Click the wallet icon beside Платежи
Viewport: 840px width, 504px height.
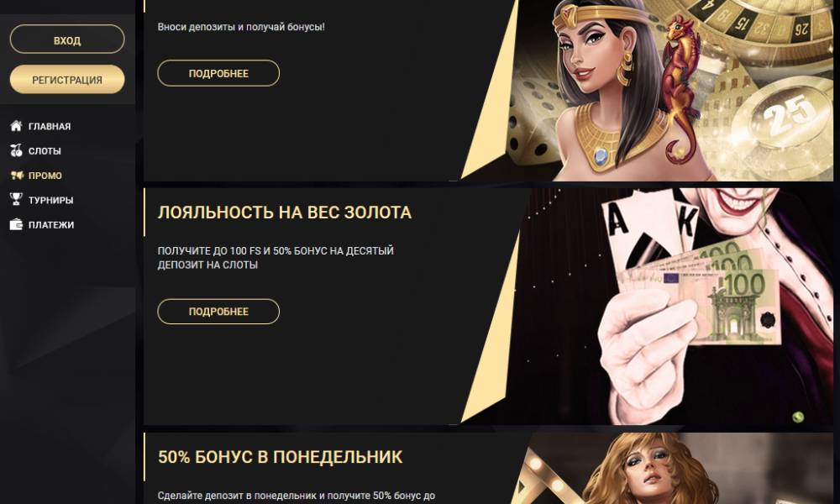tap(16, 224)
